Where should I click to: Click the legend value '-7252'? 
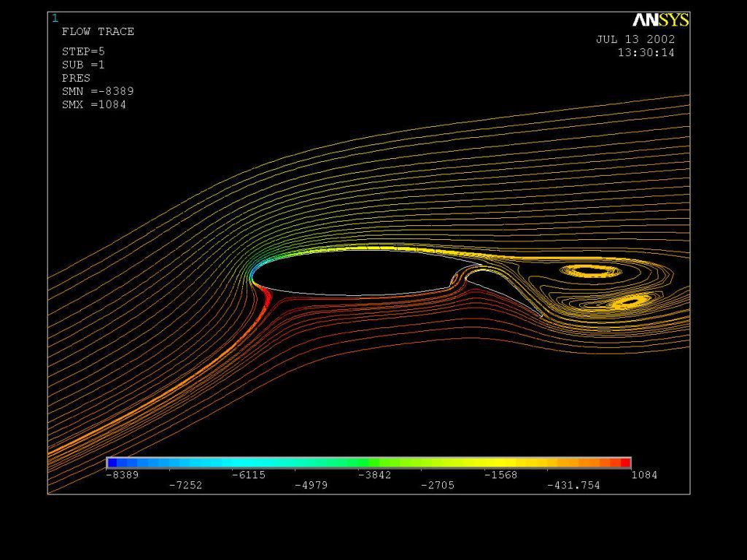pyautogui.click(x=186, y=485)
